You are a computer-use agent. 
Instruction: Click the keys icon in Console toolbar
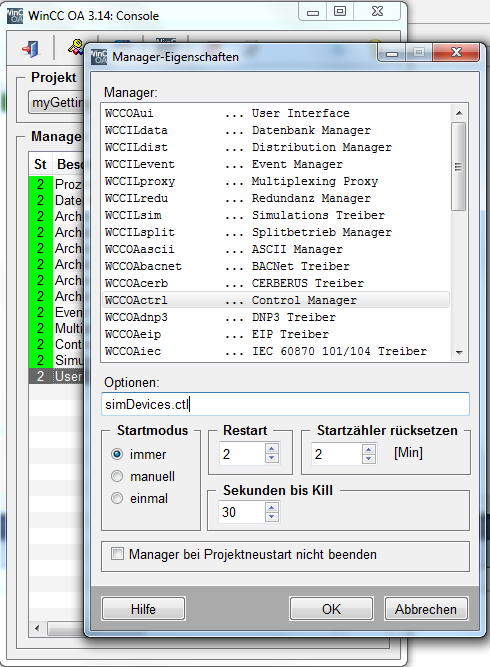click(x=76, y=47)
